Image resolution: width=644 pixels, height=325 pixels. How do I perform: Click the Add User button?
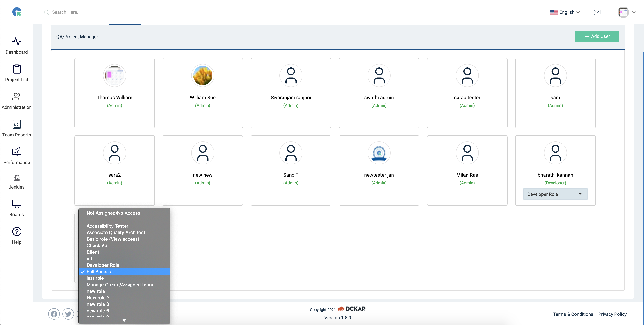[x=597, y=36]
